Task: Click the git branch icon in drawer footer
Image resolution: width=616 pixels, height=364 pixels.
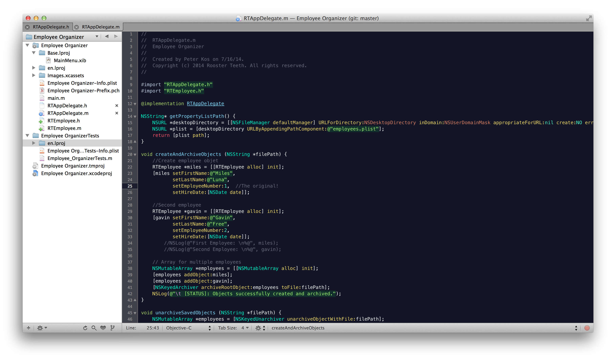Action: 112,328
